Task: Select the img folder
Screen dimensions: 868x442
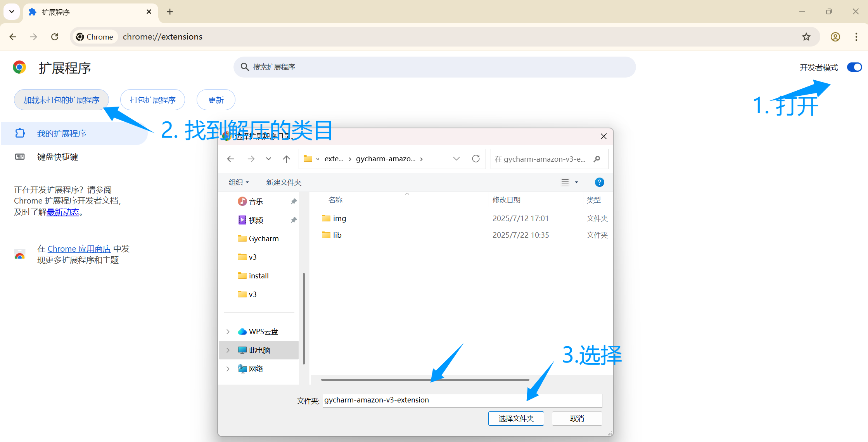Action: pyautogui.click(x=334, y=218)
